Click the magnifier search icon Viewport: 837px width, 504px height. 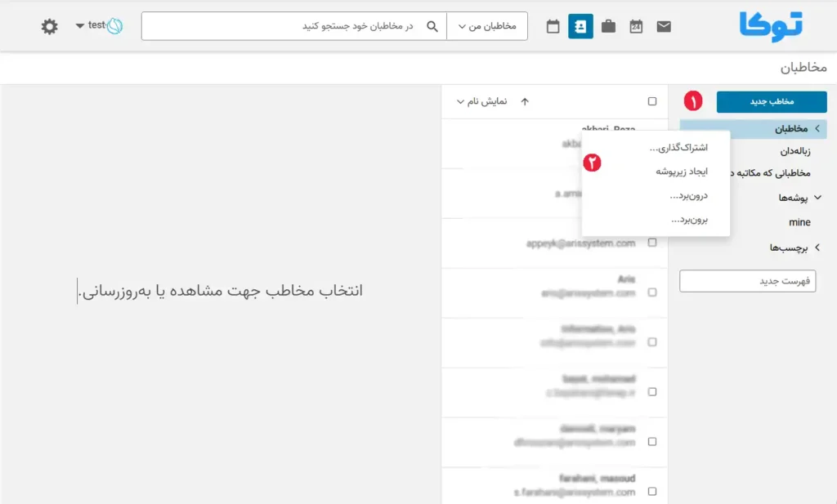432,26
